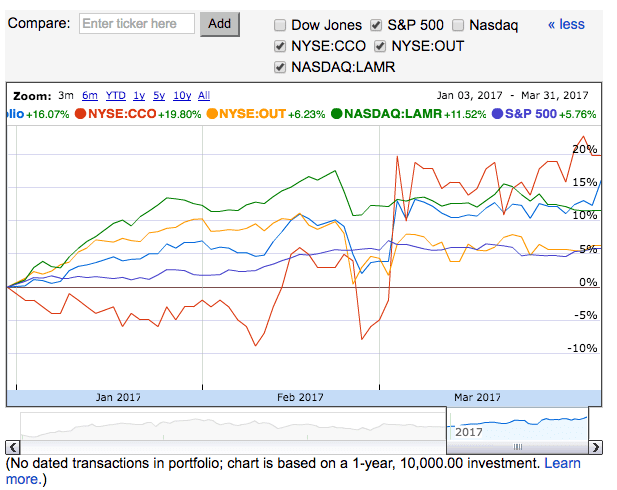Enable the Nasdaq checkbox

click(x=458, y=25)
